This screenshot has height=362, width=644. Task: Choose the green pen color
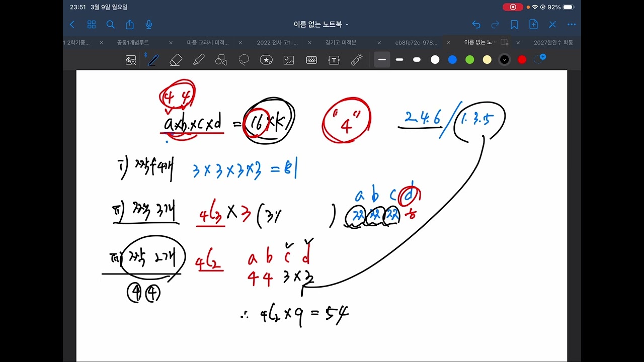(469, 60)
